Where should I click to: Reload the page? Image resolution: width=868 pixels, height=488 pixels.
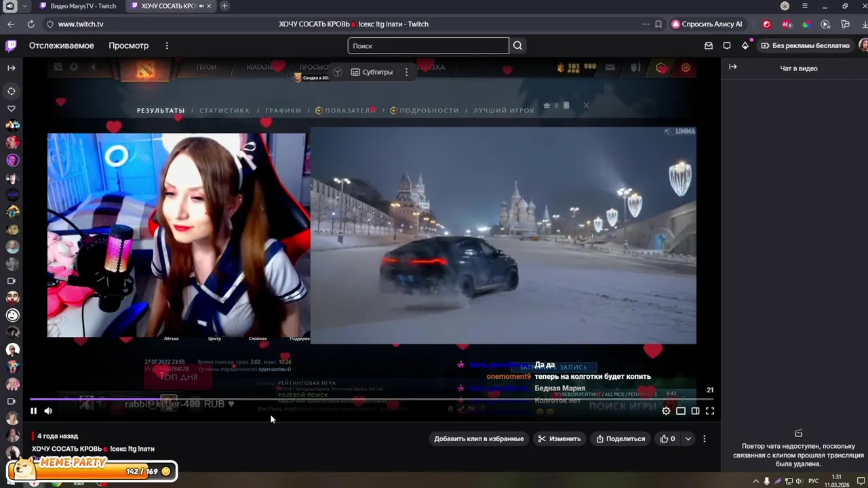(x=31, y=24)
